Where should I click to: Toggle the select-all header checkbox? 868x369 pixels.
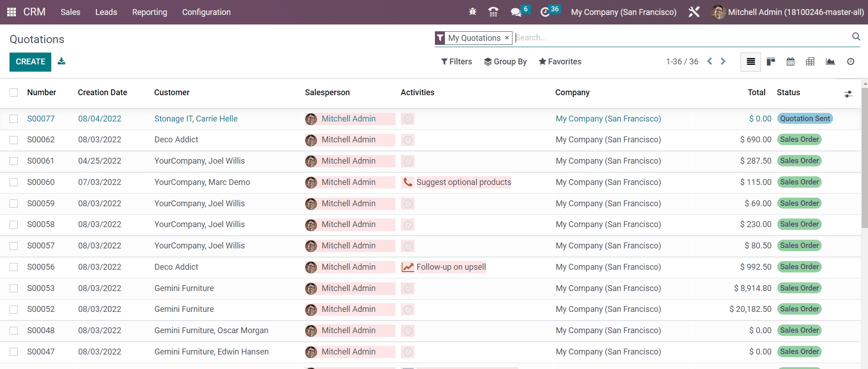tap(14, 92)
